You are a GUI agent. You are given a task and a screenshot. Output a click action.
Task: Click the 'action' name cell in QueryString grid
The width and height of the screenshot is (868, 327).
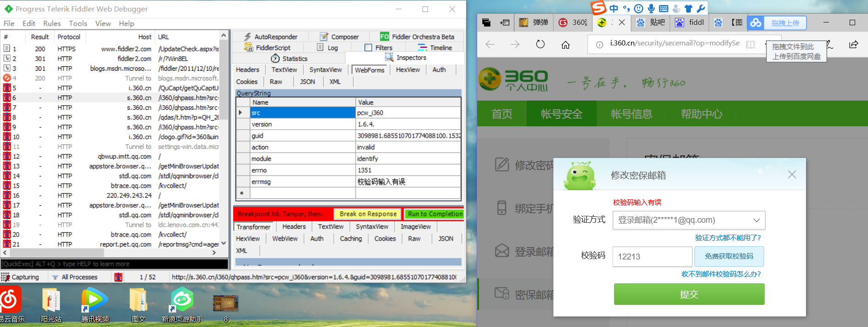(303, 147)
